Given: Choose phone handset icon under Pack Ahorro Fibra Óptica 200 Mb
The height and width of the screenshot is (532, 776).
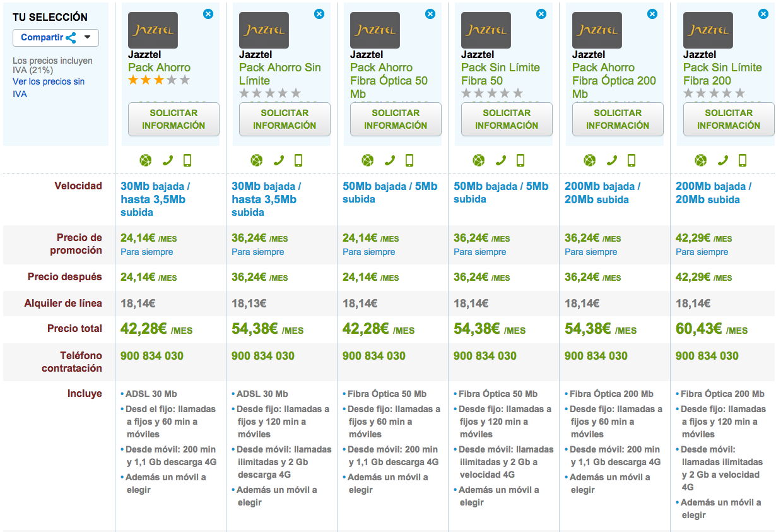Looking at the screenshot, I should tap(612, 160).
